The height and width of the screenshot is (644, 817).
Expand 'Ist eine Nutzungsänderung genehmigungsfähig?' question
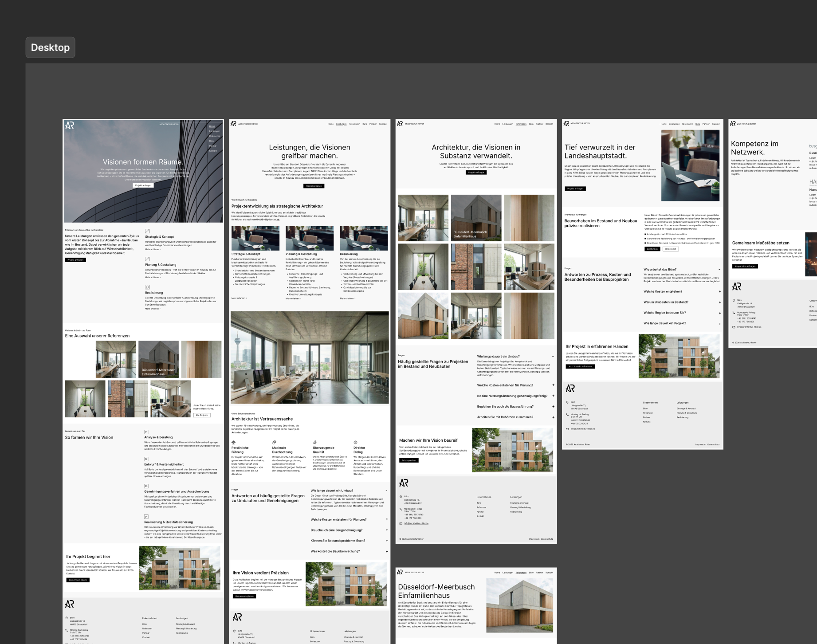point(553,396)
